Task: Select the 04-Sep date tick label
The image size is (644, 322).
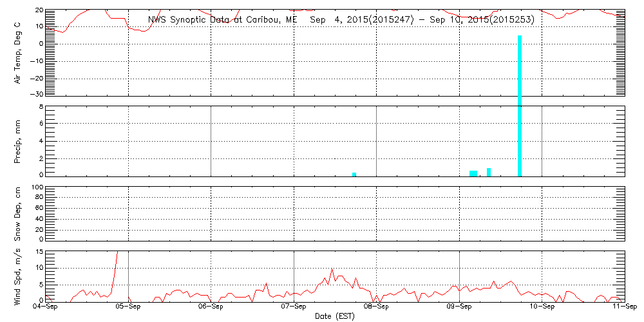Action: click(46, 308)
